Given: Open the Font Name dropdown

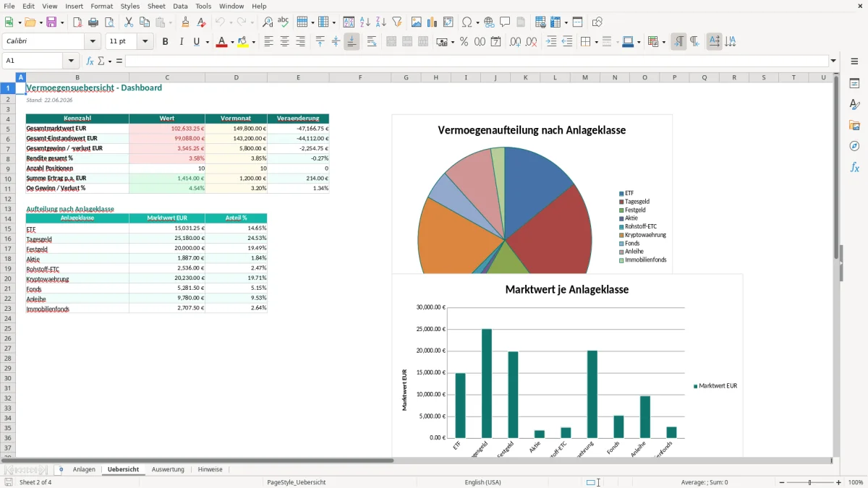Looking at the screenshot, I should point(93,42).
